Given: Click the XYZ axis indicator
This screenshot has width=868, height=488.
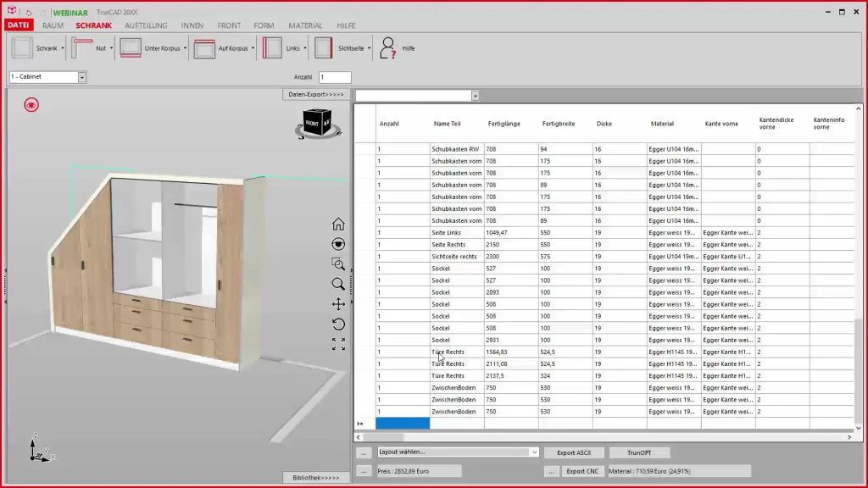Looking at the screenshot, I should pos(41,448).
